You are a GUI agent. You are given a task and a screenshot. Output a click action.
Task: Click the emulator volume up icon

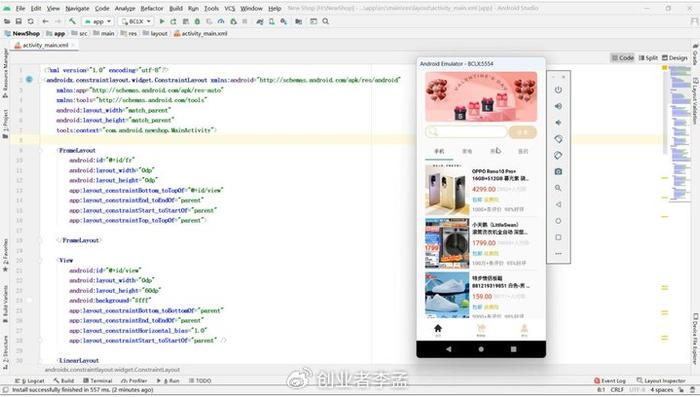pos(558,106)
